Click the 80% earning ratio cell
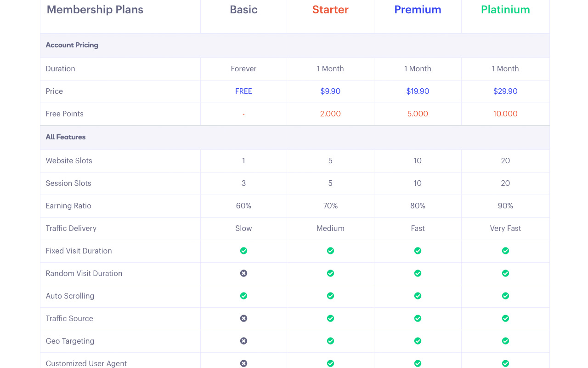 point(418,206)
